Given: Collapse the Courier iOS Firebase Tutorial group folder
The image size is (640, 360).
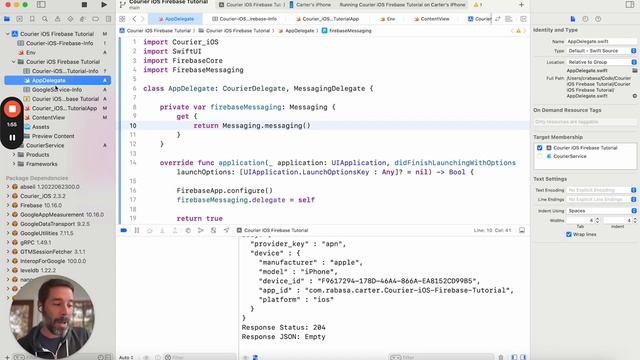Looking at the screenshot, I should (x=13, y=62).
